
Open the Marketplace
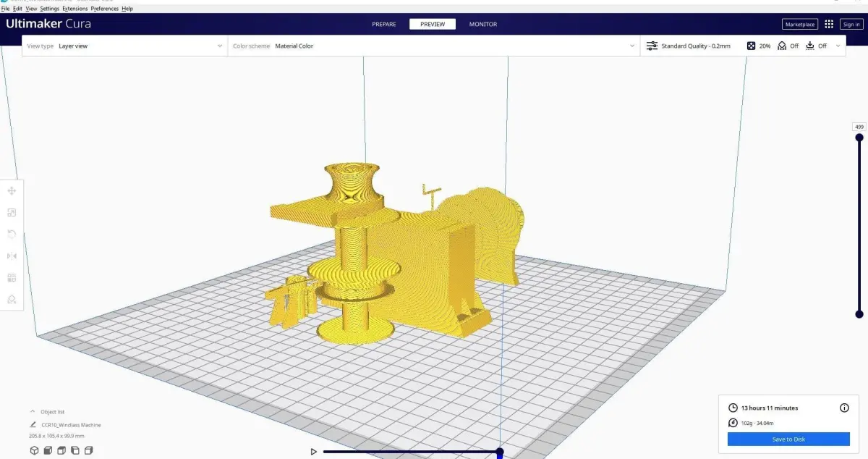800,24
